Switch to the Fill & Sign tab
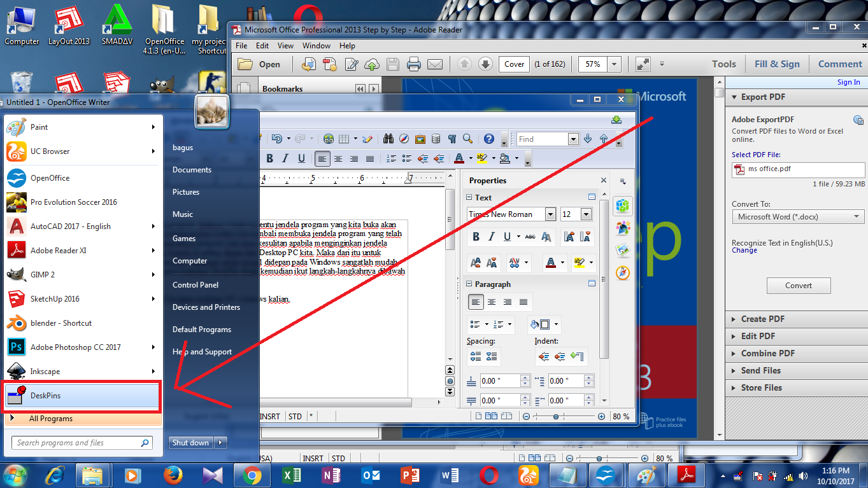868x488 pixels. (778, 64)
